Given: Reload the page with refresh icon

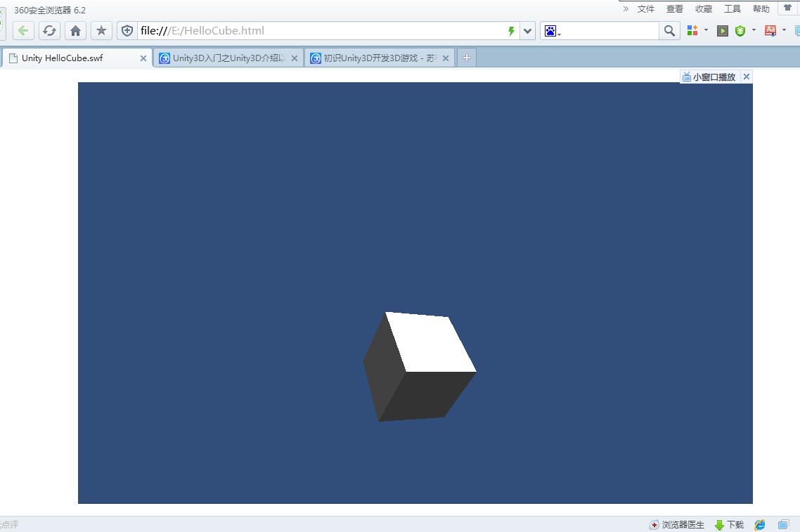Looking at the screenshot, I should point(49,31).
